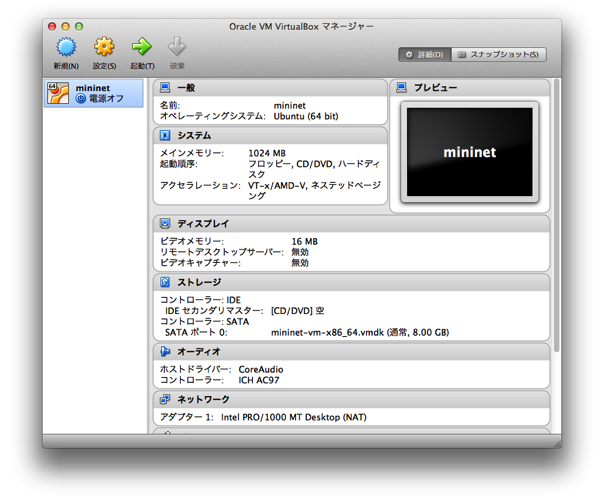Open the ネットワーク settings header link

click(x=203, y=399)
